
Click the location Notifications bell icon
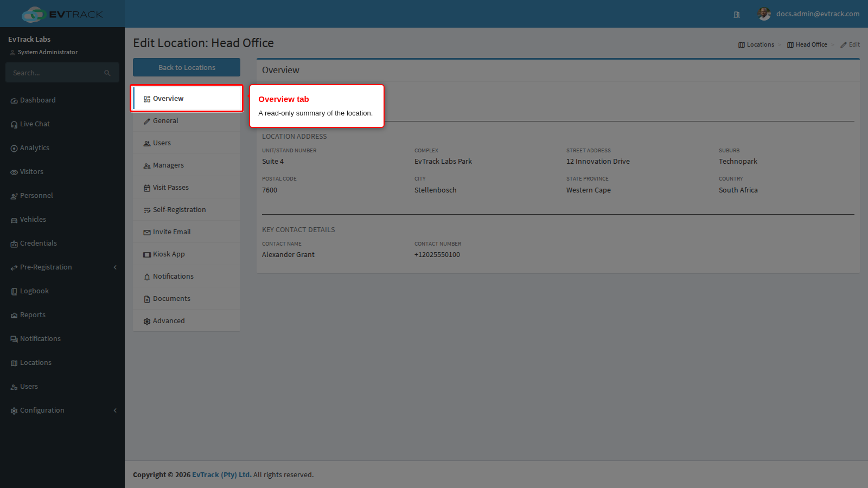tap(147, 277)
